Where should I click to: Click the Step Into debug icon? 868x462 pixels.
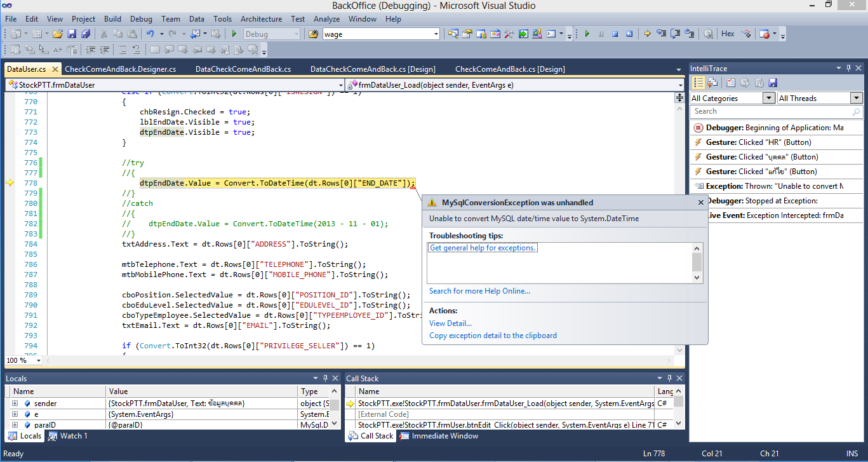(x=662, y=34)
